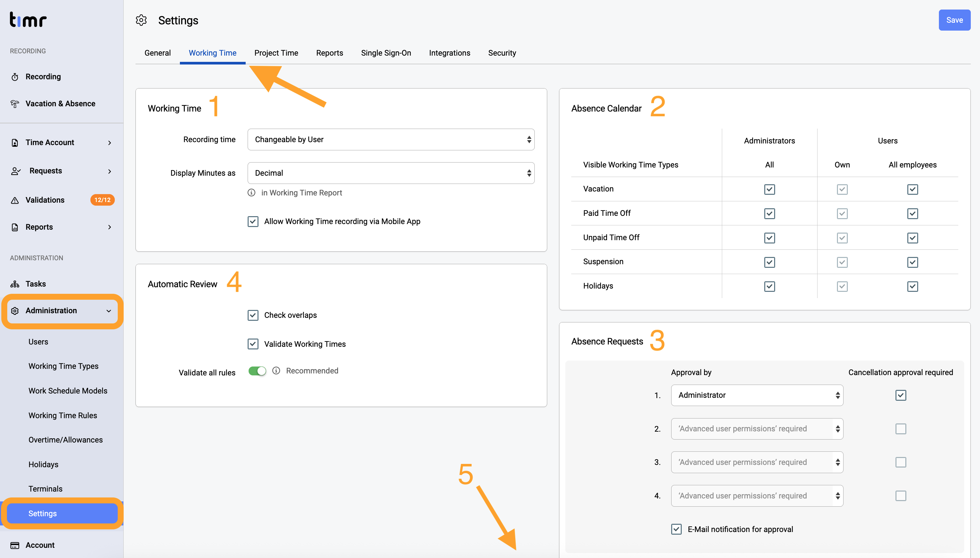
Task: Open Working Time Types page
Action: click(63, 367)
